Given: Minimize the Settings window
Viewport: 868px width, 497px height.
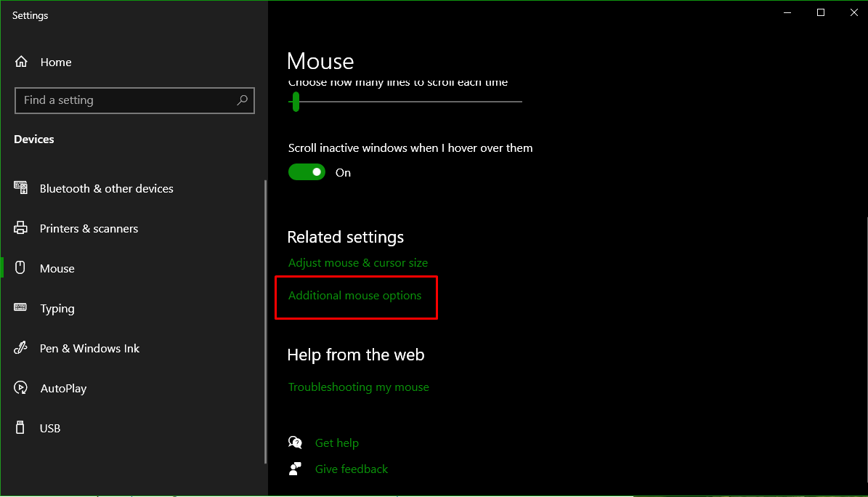Looking at the screenshot, I should click(x=787, y=12).
